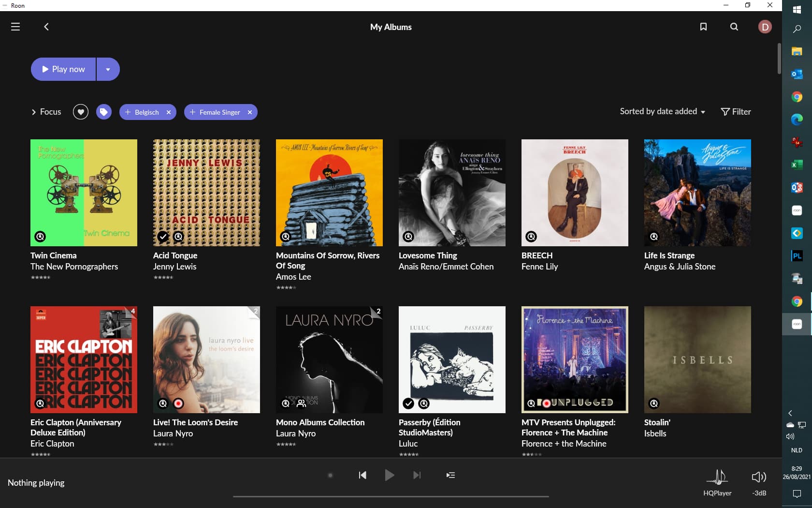Click the signal path dot indicator
This screenshot has width=812, height=508.
point(331,475)
